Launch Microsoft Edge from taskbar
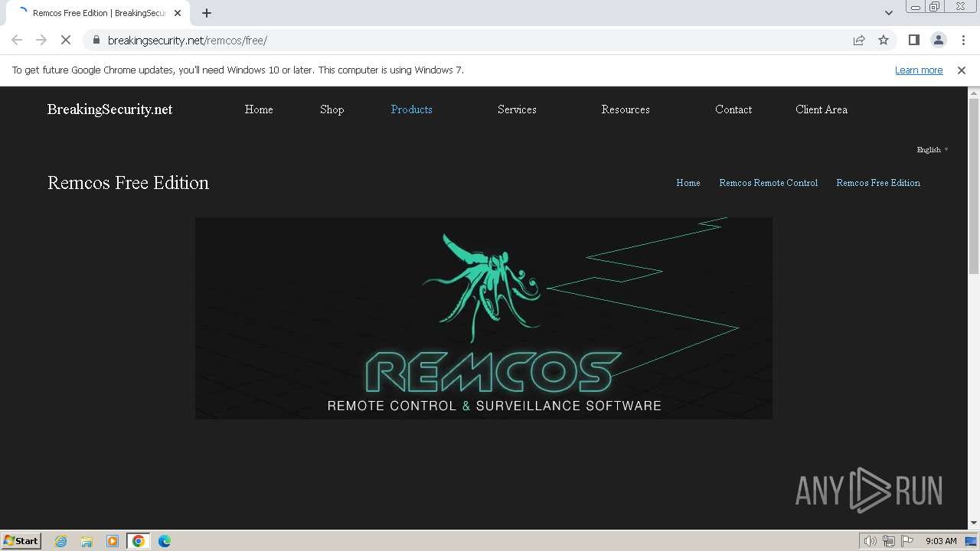Image resolution: width=980 pixels, height=551 pixels. 165,541
